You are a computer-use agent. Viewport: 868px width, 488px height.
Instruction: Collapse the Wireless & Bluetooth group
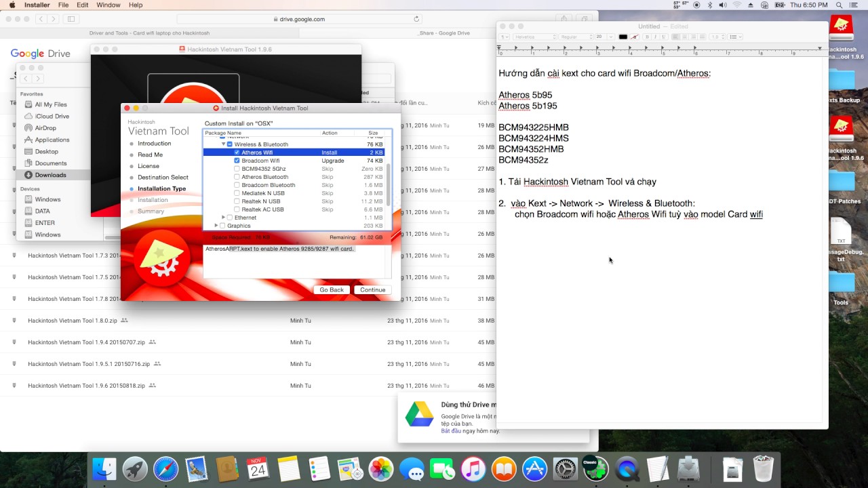click(224, 144)
